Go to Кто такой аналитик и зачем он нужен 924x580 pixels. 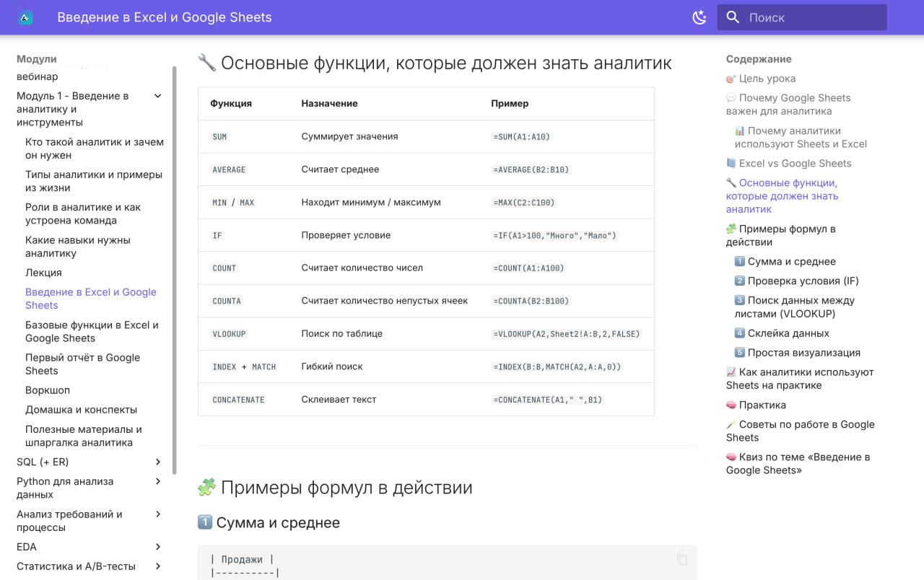94,149
